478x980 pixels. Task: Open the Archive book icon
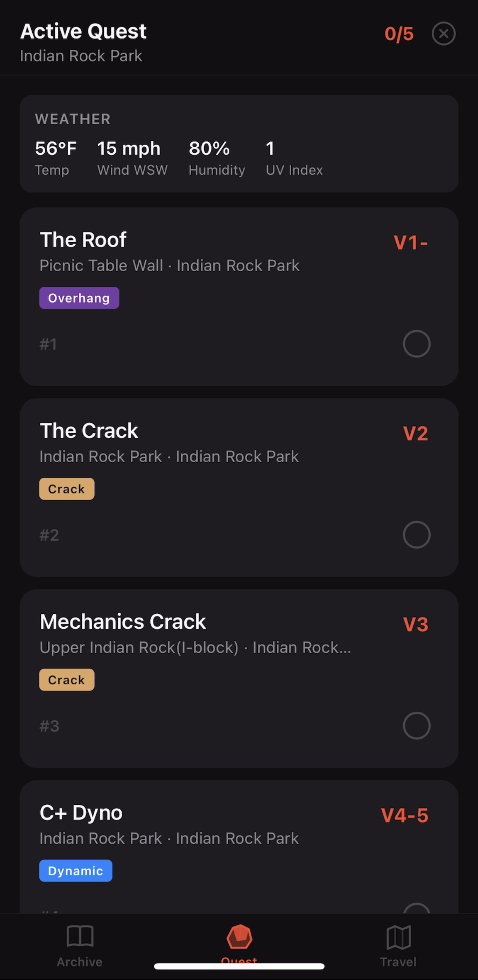coord(80,936)
